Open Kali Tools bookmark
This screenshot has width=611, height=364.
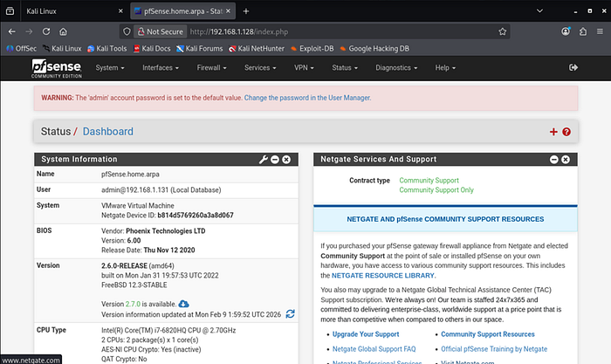point(107,48)
